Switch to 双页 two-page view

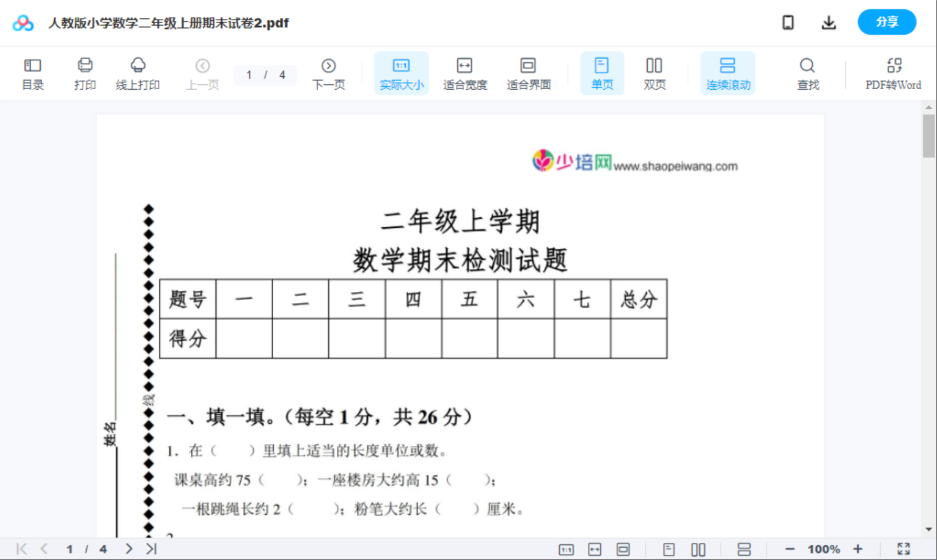click(x=654, y=73)
